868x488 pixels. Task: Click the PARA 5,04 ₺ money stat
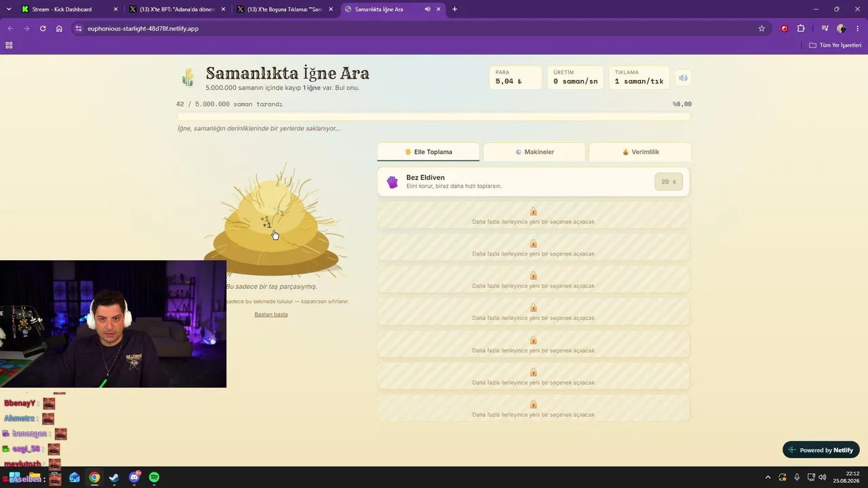515,77
